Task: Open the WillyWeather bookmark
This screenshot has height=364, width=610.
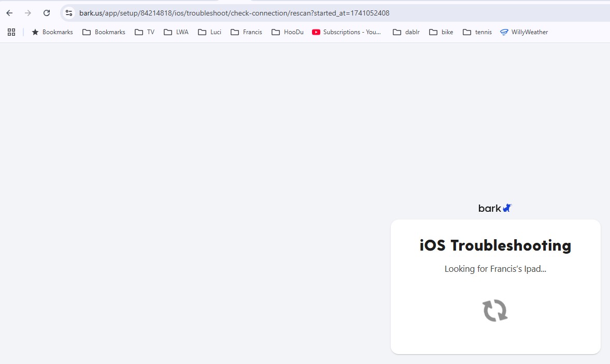Action: pyautogui.click(x=524, y=32)
